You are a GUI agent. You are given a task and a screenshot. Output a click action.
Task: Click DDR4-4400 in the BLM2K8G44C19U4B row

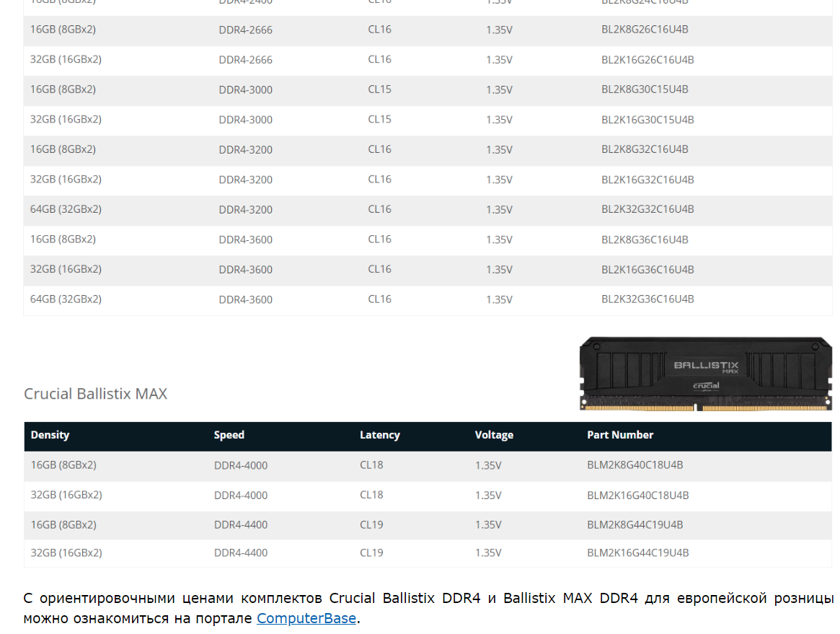click(241, 525)
